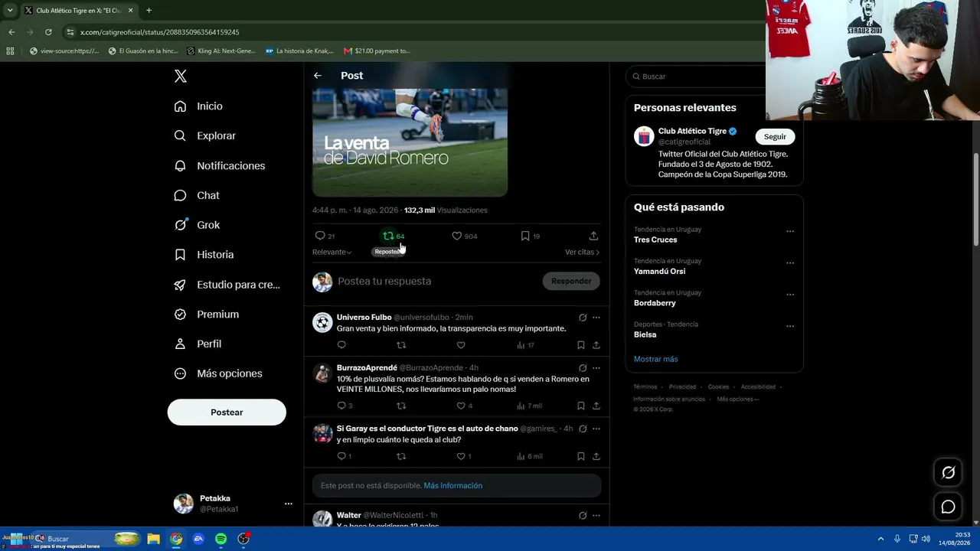Open the Bielsa trending topic
980x551 pixels.
[x=645, y=334]
